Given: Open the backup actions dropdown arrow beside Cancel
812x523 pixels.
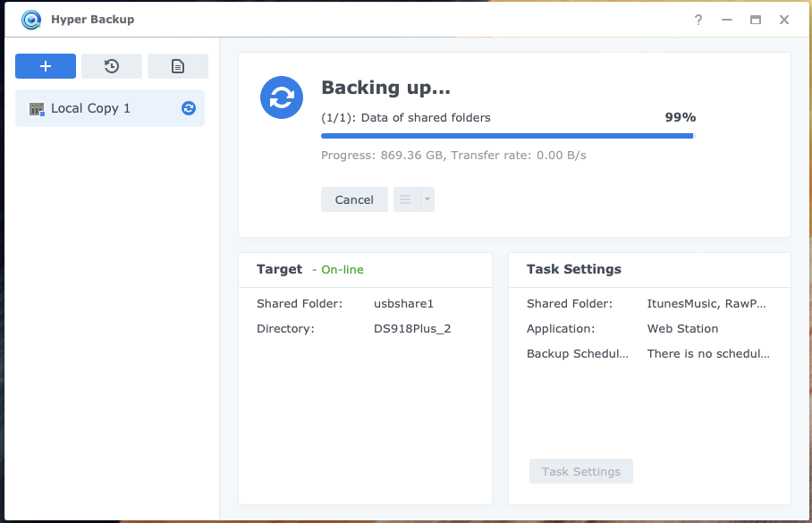Looking at the screenshot, I should 425,198.
